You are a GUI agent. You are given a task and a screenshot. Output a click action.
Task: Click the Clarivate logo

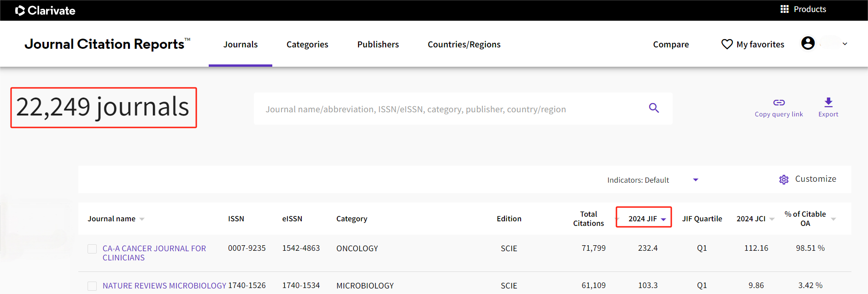click(45, 10)
